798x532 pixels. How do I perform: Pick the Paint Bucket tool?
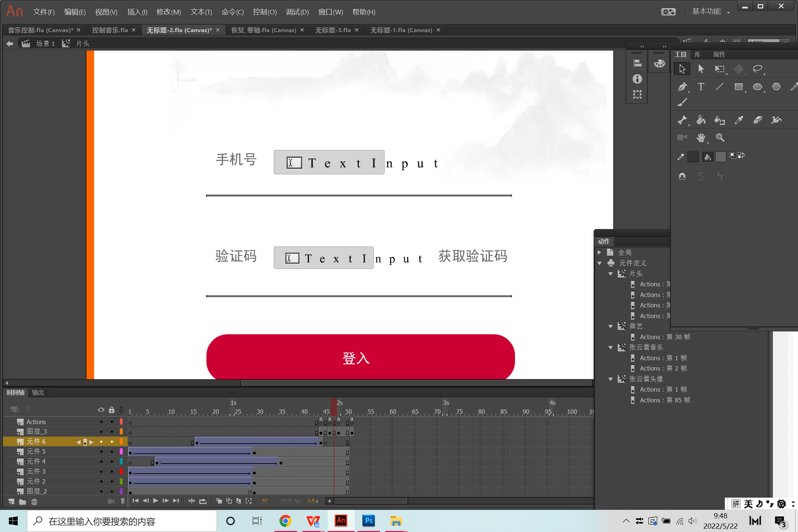pyautogui.click(x=700, y=120)
